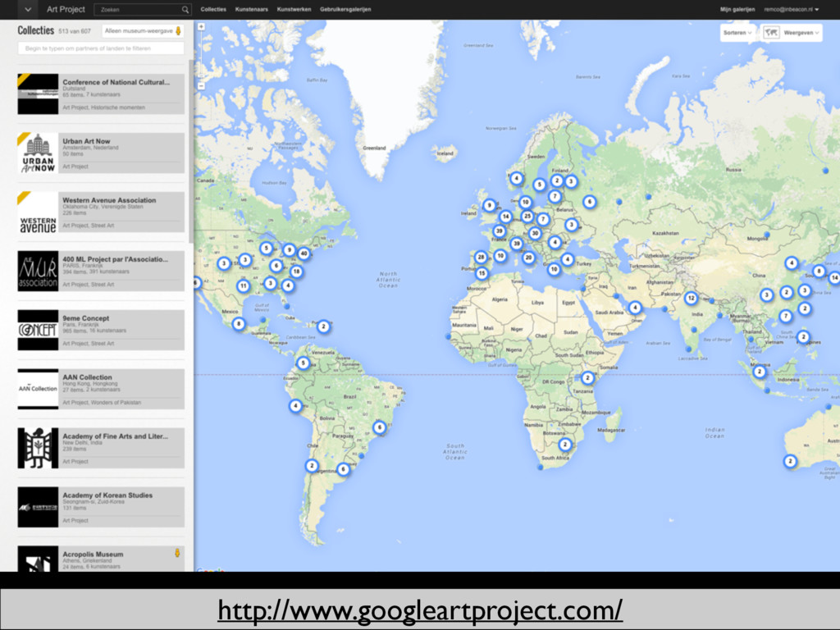
Task: Click the map zoom slider track
Action: (202, 57)
